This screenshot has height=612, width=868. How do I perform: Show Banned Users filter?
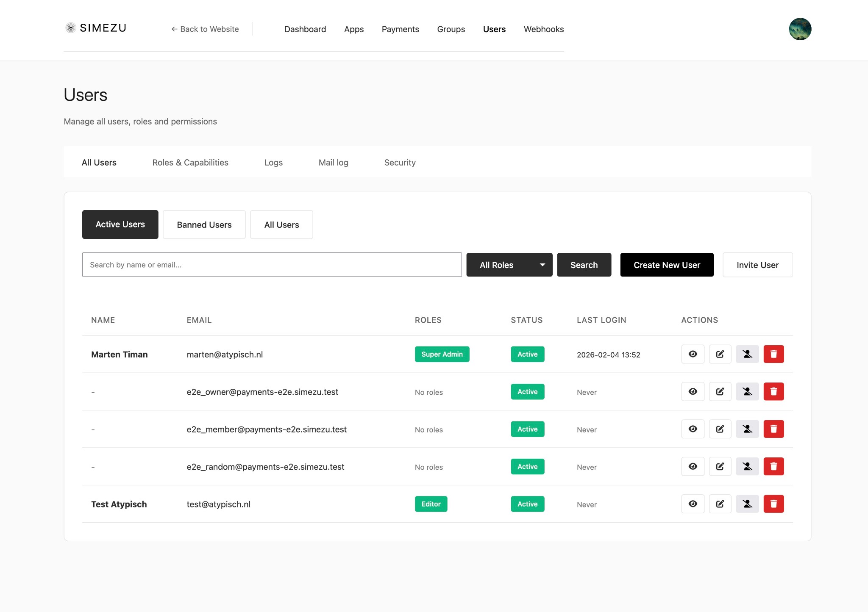click(x=204, y=224)
